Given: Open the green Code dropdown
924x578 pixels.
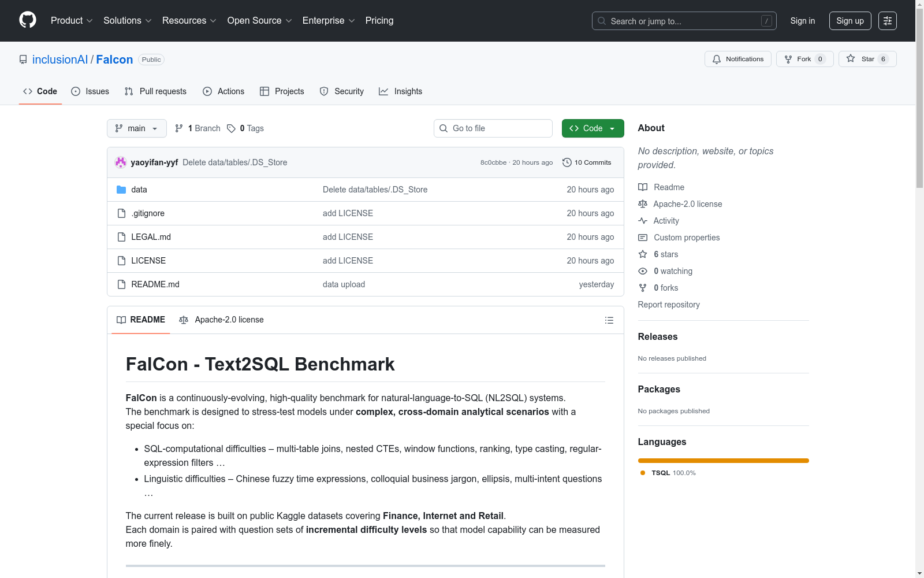Looking at the screenshot, I should (x=593, y=128).
